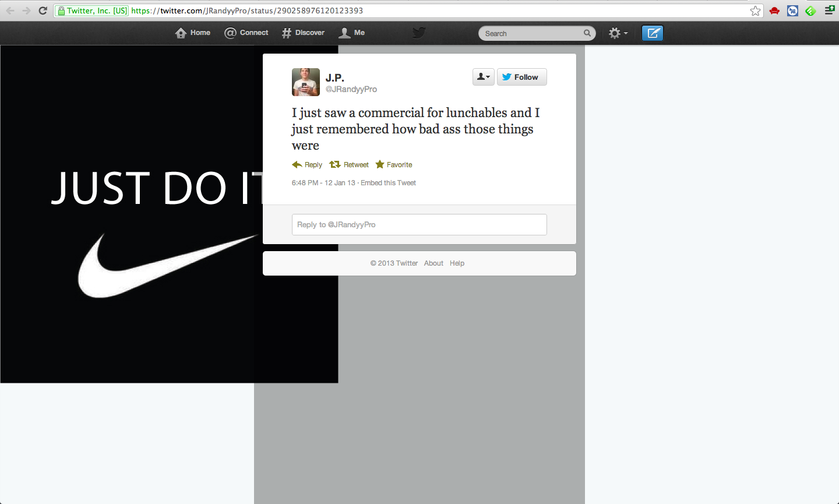Open the green diamond extension icon
The width and height of the screenshot is (839, 504).
(x=810, y=10)
